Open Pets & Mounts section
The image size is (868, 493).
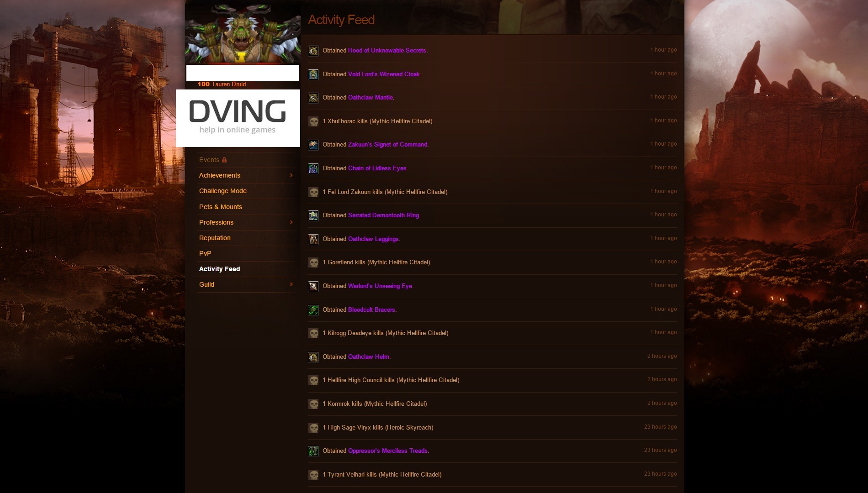[221, 207]
